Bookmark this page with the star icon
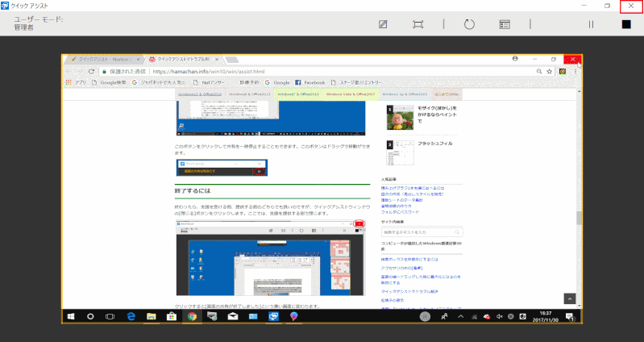This screenshot has height=342, width=644. pos(550,71)
